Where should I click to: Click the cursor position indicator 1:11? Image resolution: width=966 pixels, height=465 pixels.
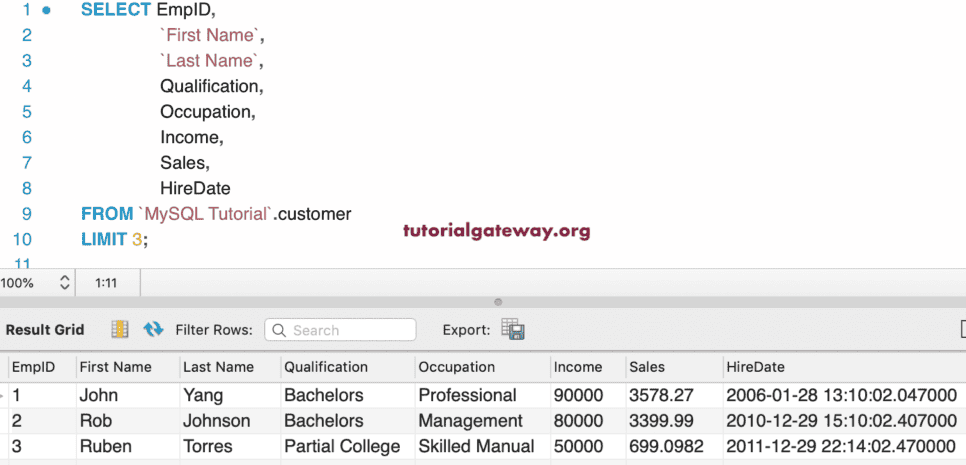pos(106,283)
